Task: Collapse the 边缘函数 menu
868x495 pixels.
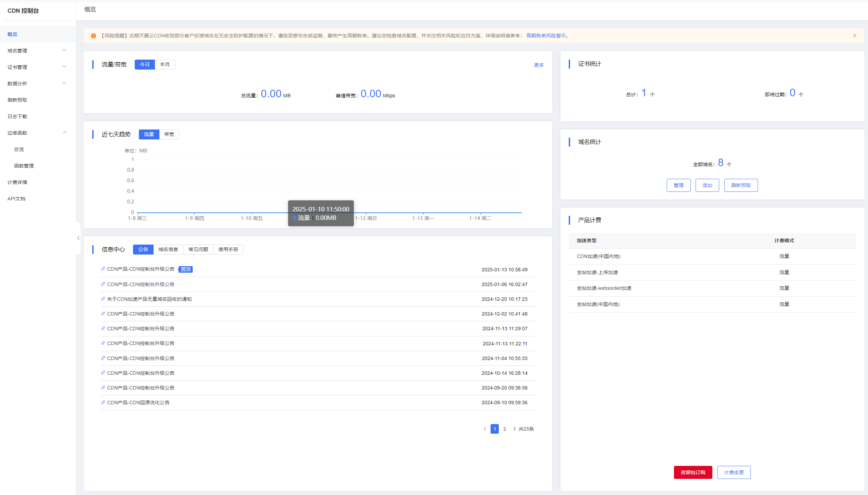Action: (x=38, y=133)
